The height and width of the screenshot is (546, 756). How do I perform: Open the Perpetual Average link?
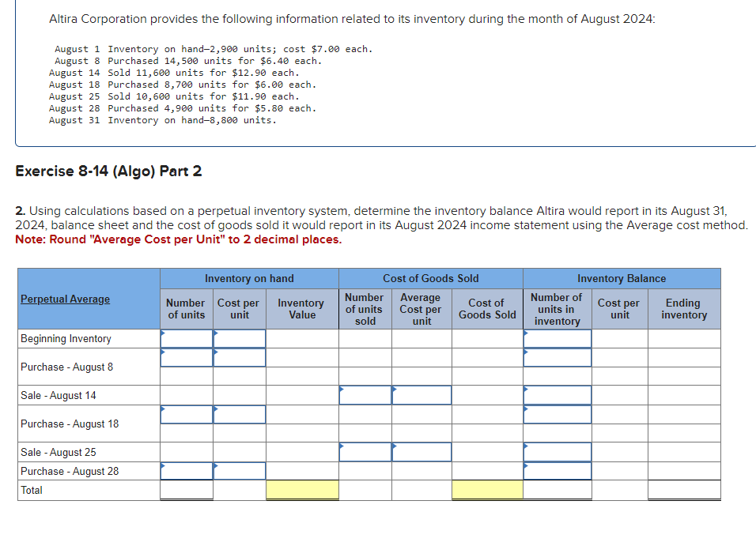click(65, 299)
